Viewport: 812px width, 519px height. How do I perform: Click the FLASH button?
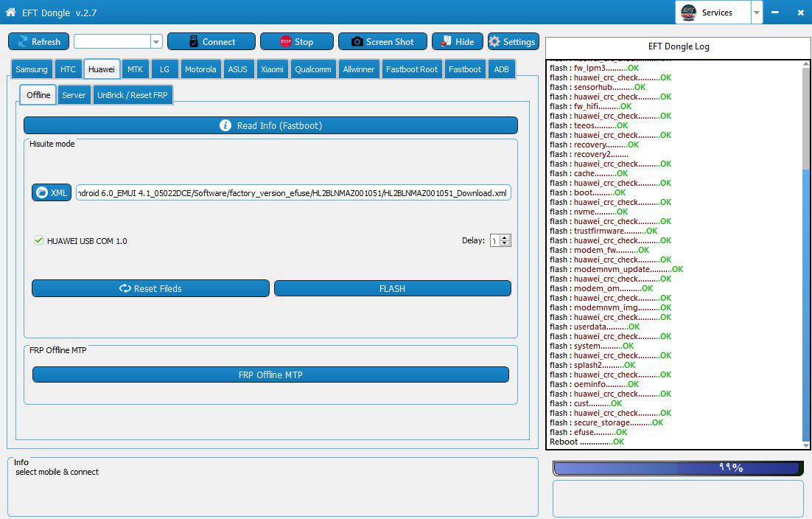(x=393, y=288)
